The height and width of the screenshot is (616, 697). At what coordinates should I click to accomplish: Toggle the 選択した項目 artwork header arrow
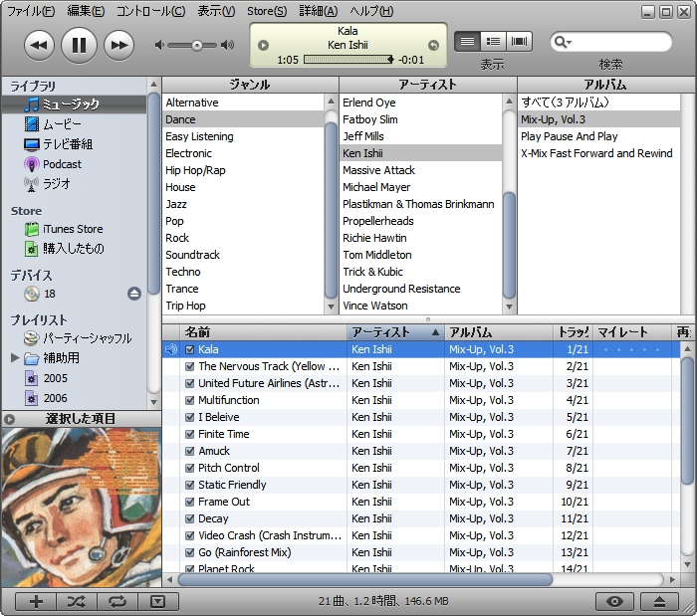click(10, 419)
